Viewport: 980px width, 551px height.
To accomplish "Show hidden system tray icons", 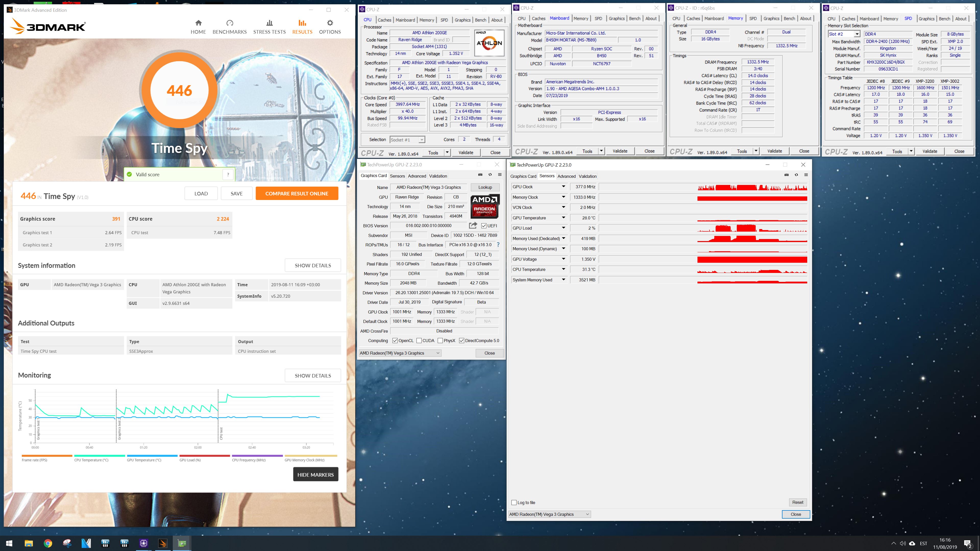I will 893,543.
